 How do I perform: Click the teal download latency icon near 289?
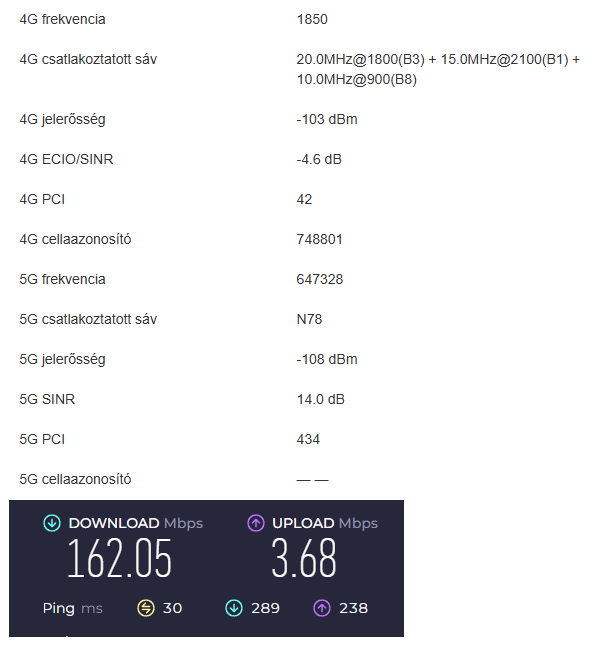point(234,608)
